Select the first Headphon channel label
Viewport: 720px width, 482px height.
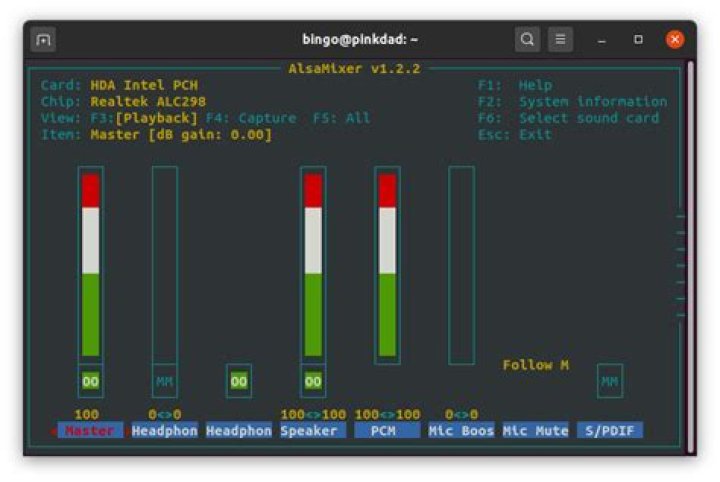164,431
